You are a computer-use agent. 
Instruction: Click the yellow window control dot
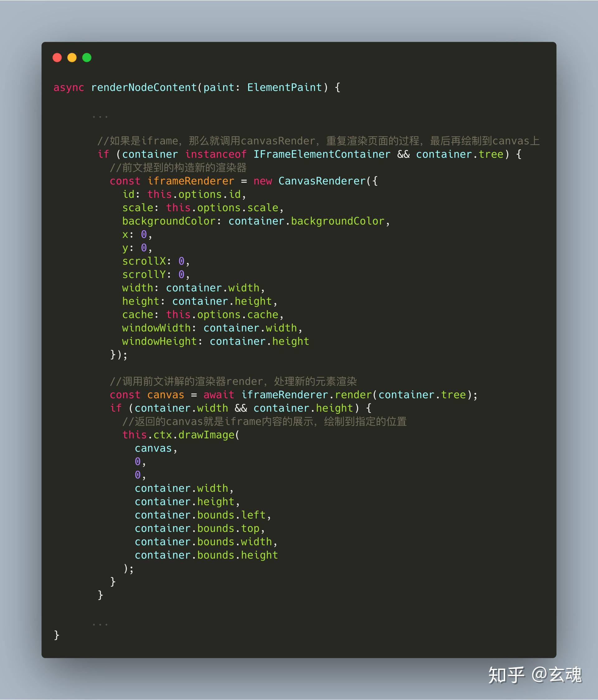[x=72, y=57]
